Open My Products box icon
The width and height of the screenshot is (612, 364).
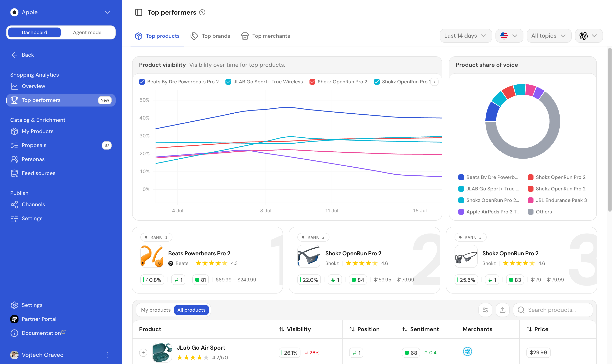14,131
